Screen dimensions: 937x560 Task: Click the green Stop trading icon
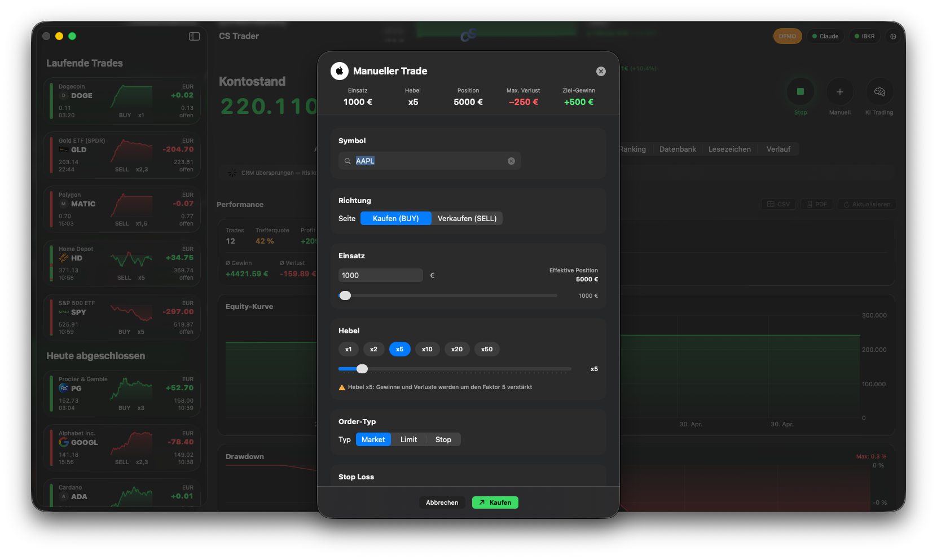click(x=800, y=91)
